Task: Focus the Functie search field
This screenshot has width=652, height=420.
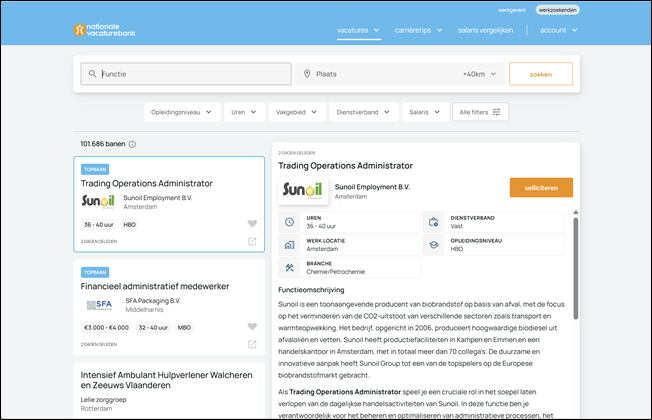Action: [186, 74]
